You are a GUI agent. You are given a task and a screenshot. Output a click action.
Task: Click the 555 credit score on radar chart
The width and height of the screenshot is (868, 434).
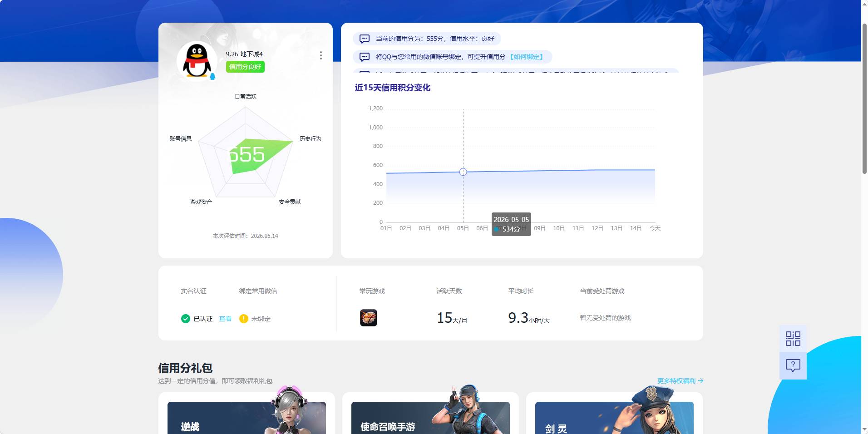(246, 155)
